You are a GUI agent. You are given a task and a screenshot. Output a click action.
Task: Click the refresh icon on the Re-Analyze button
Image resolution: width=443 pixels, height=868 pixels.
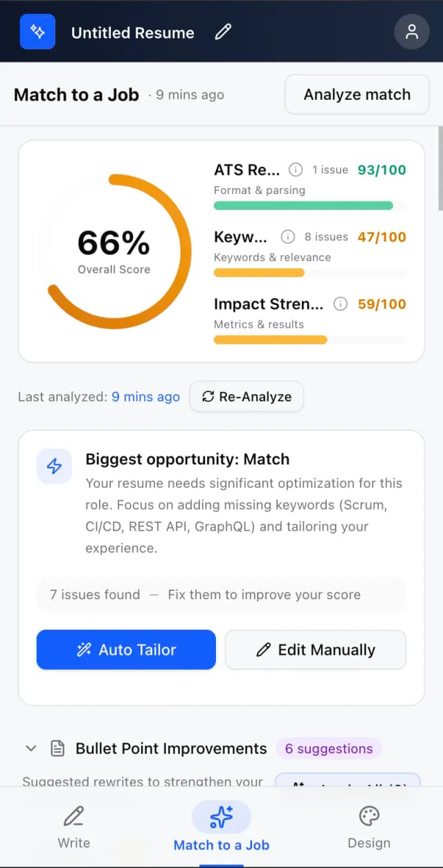point(207,396)
